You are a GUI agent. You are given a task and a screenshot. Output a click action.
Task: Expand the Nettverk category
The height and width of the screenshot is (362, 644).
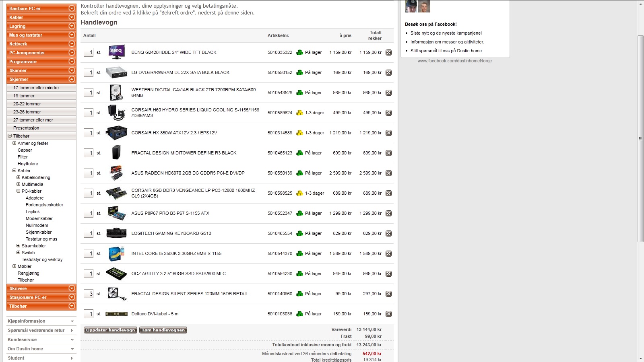point(72,44)
